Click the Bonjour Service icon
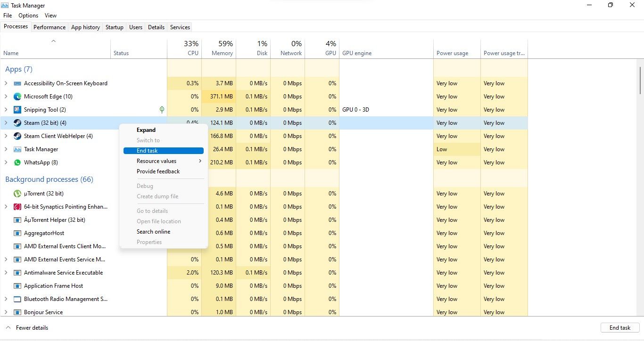 (x=17, y=312)
